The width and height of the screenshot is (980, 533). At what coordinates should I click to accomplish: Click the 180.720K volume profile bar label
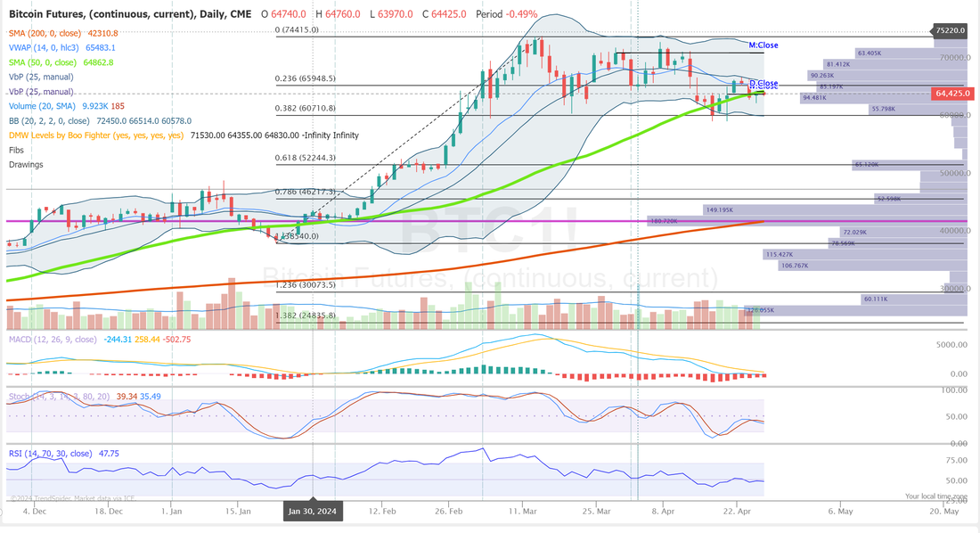click(664, 221)
